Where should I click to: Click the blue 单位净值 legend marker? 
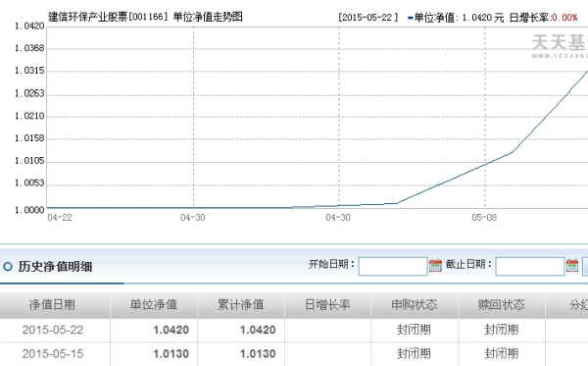click(x=411, y=18)
